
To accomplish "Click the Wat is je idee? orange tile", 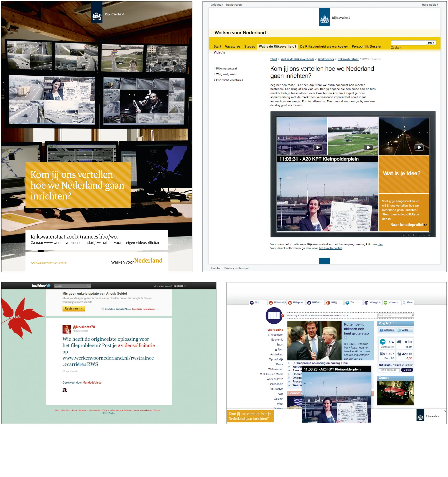I will click(404, 174).
